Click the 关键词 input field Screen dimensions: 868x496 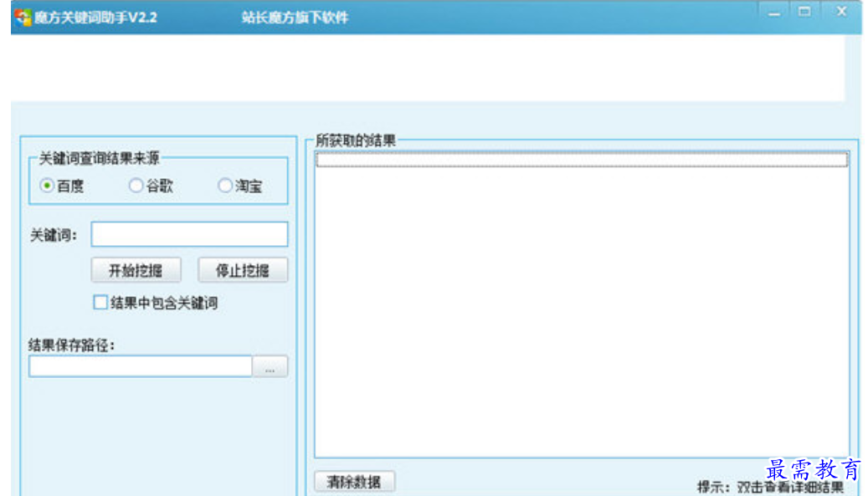[189, 234]
